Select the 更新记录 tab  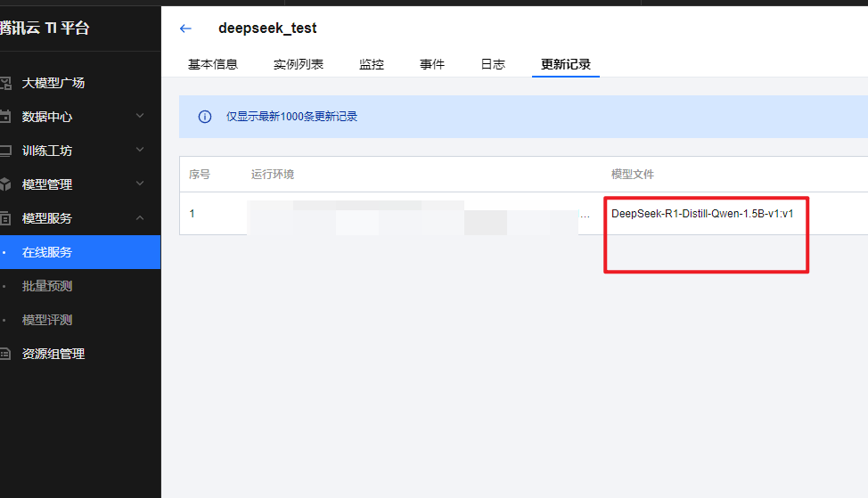click(566, 65)
